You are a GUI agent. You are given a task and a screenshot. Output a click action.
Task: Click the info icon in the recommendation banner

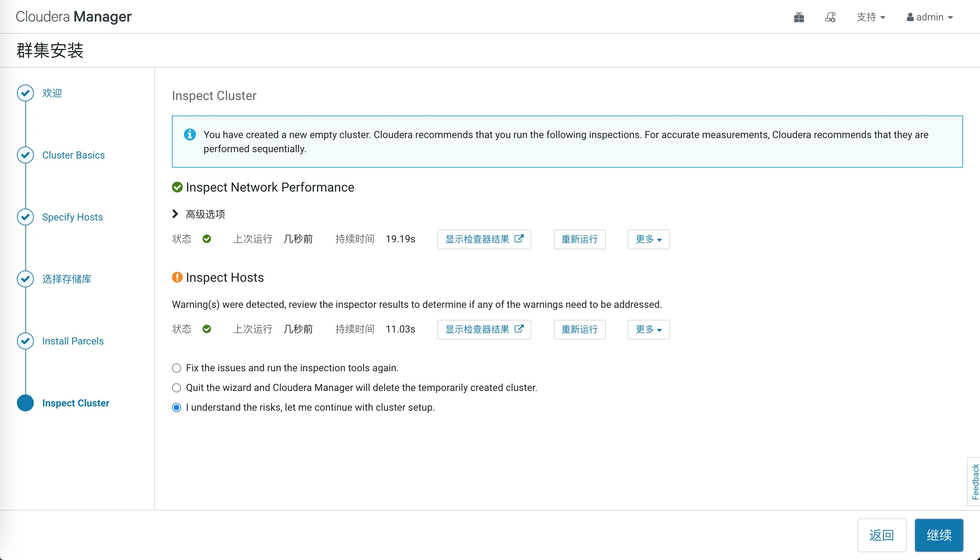(190, 135)
